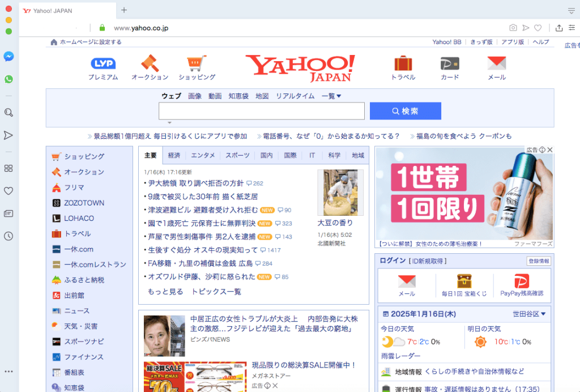Open the sidebar news panel icon

[8, 214]
